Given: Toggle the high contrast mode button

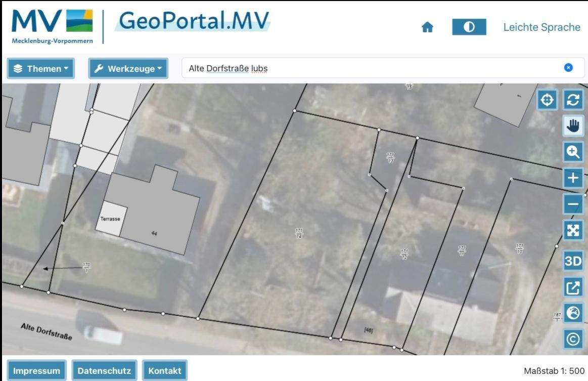Looking at the screenshot, I should pos(469,27).
